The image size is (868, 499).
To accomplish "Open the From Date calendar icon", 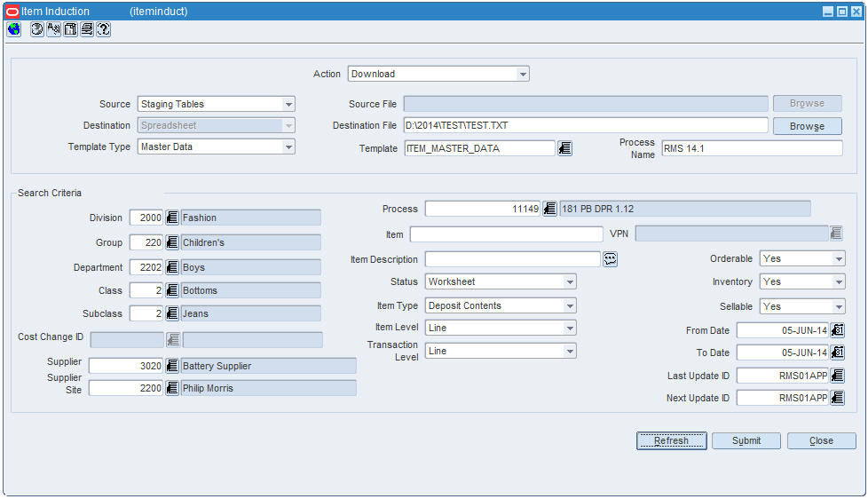I will [838, 330].
